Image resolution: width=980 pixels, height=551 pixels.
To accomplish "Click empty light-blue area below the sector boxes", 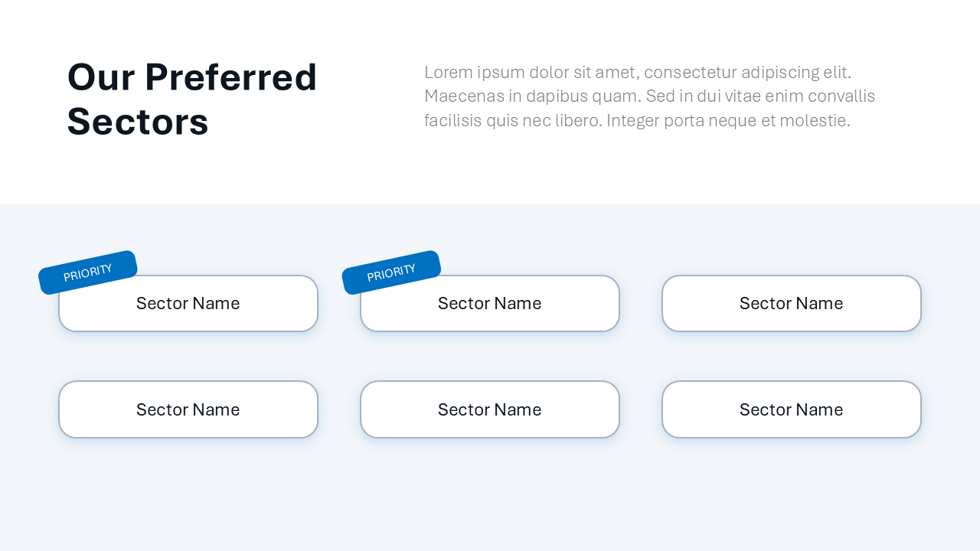I will 490,497.
